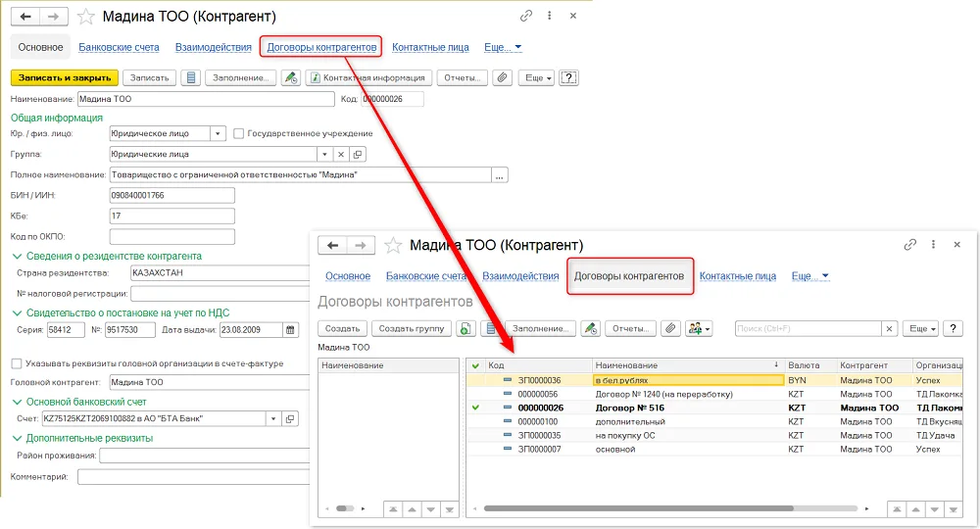Open the Счет dropdown arrow
The image size is (980, 529).
coord(273,418)
